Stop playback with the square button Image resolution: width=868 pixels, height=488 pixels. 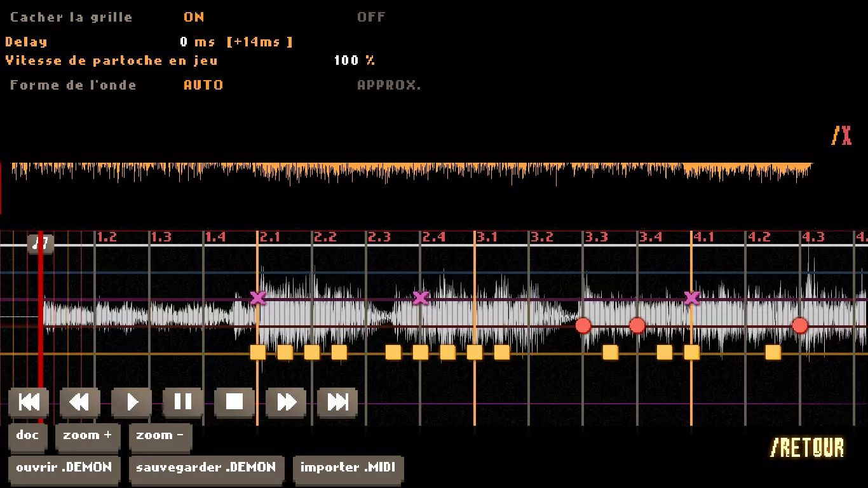tap(234, 402)
